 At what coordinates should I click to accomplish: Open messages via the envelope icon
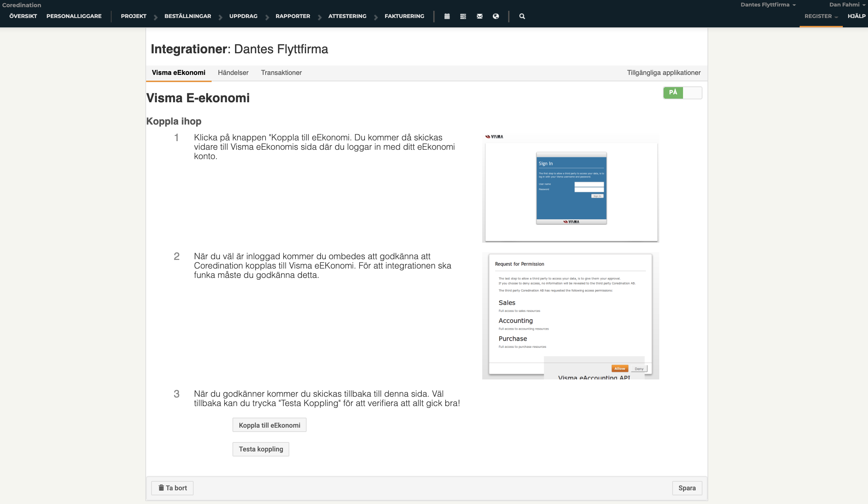point(480,16)
